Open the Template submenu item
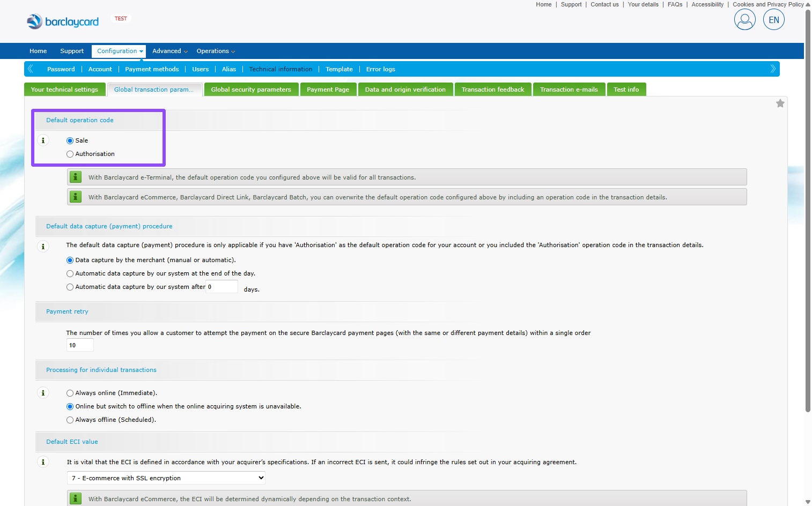812x506 pixels. pyautogui.click(x=339, y=69)
